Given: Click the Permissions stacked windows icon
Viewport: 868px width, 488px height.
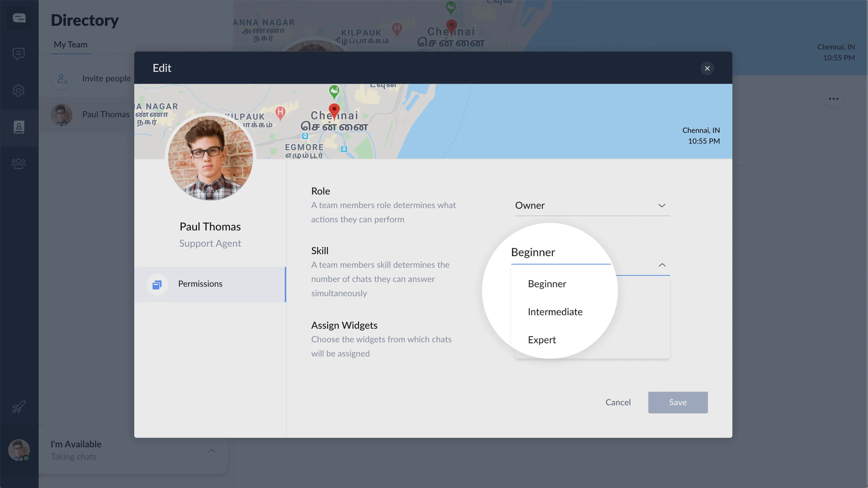Looking at the screenshot, I should 157,285.
